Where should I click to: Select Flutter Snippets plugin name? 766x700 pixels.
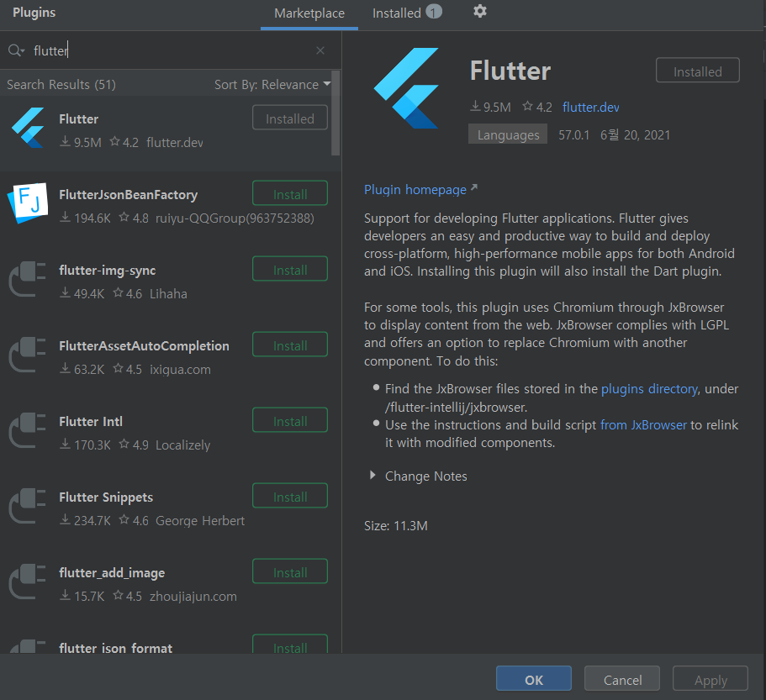(106, 497)
